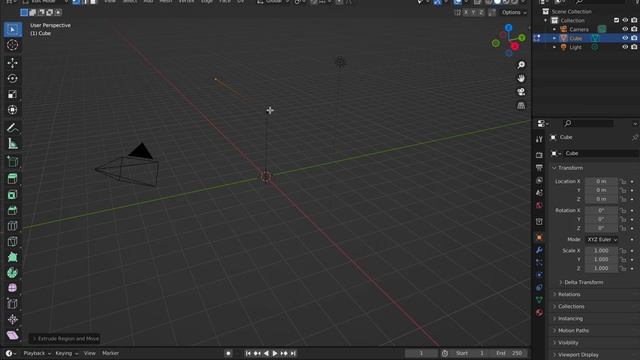Select the Spin tool
The width and height of the screenshot is (640, 360).
click(x=13, y=273)
